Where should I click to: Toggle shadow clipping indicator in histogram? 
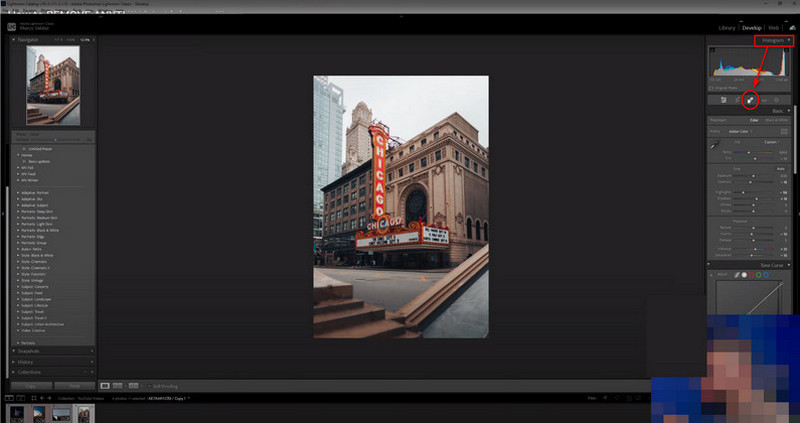pos(713,50)
